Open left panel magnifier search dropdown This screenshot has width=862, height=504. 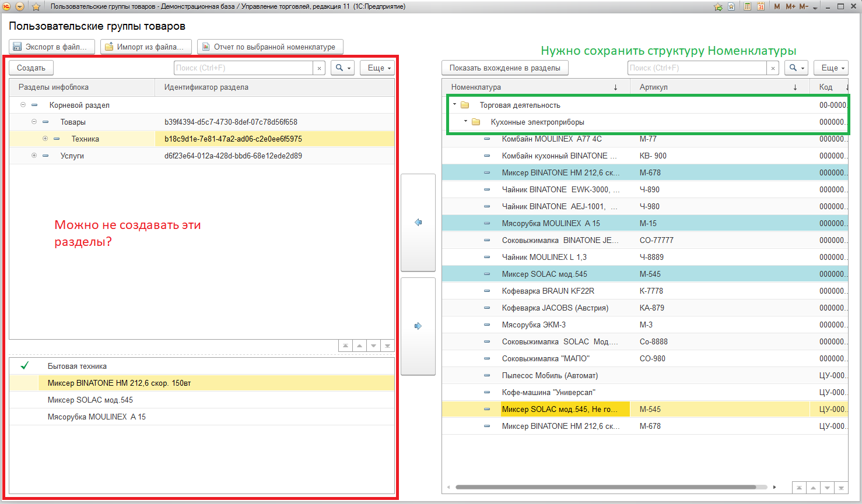click(x=342, y=68)
